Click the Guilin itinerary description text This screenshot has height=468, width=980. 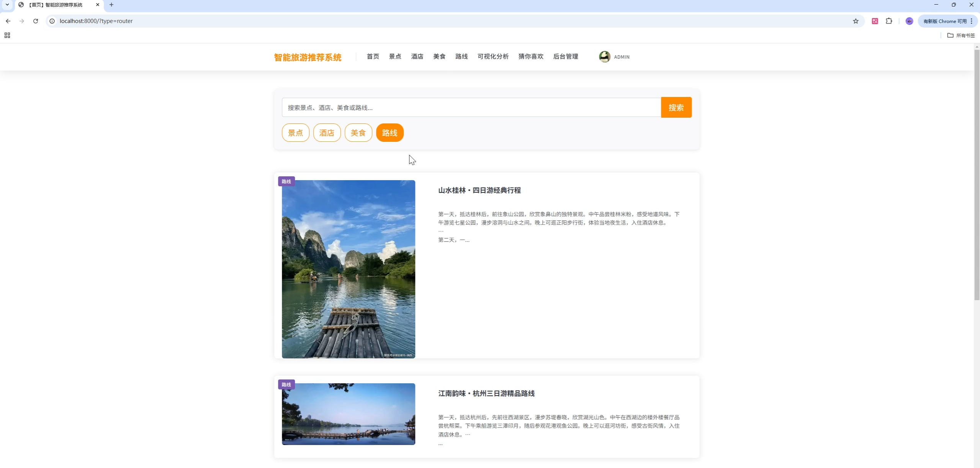[x=559, y=227]
